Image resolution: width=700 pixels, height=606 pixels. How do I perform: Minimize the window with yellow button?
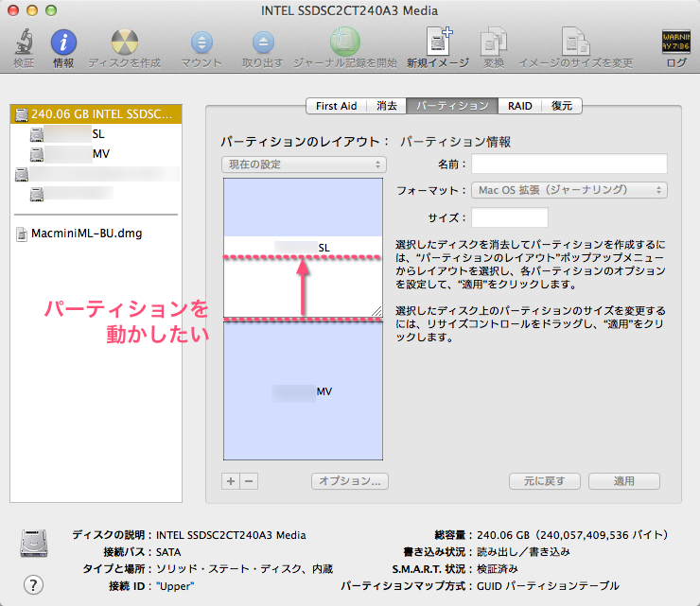[x=32, y=10]
